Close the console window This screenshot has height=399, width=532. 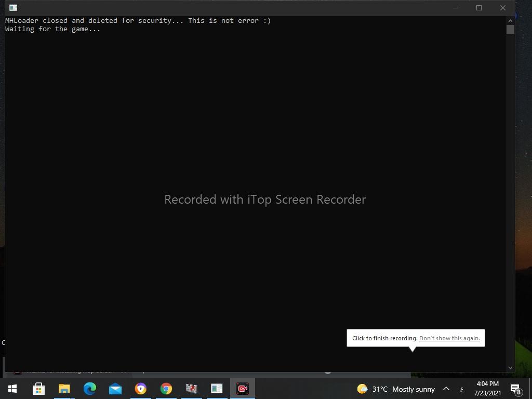(x=503, y=8)
